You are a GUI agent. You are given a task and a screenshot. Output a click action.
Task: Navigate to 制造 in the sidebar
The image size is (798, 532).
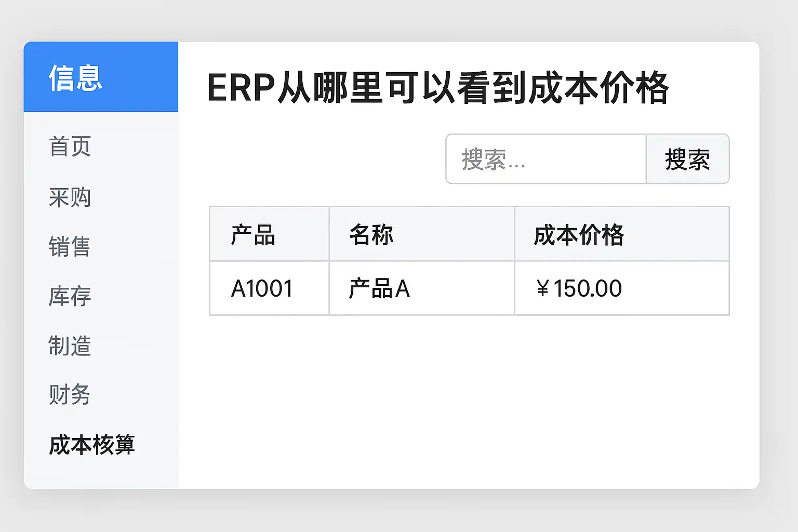tap(70, 346)
